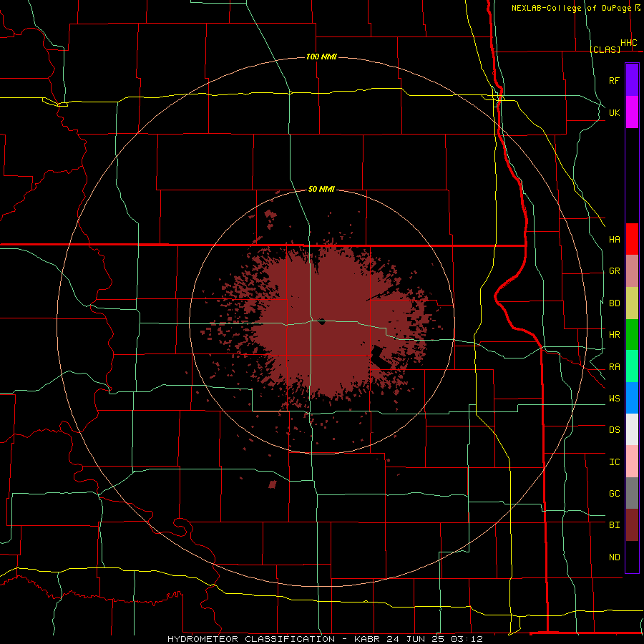Click the 'RA' legend label
The height and width of the screenshot is (644, 644).
coord(615,367)
